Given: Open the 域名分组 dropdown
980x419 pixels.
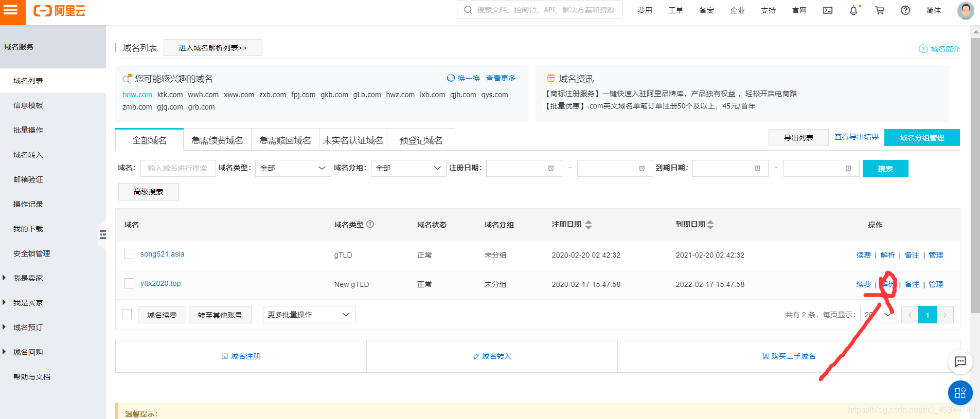Looking at the screenshot, I should click(408, 168).
